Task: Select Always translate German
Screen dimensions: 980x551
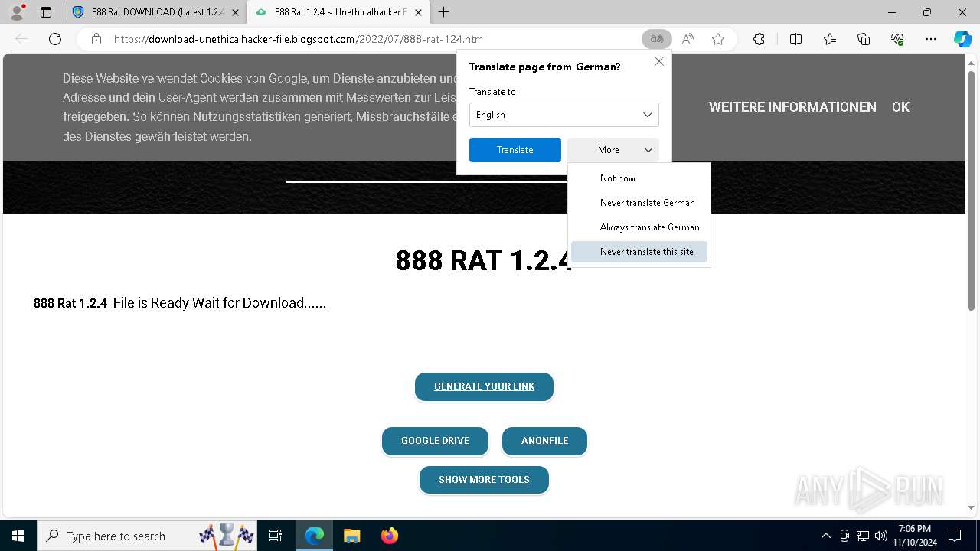Action: 639,227
